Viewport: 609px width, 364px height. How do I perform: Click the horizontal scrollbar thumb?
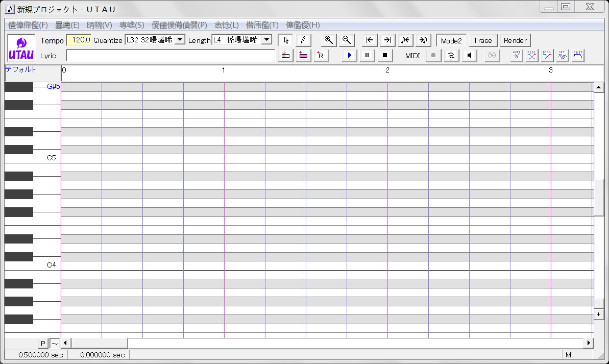click(x=100, y=343)
